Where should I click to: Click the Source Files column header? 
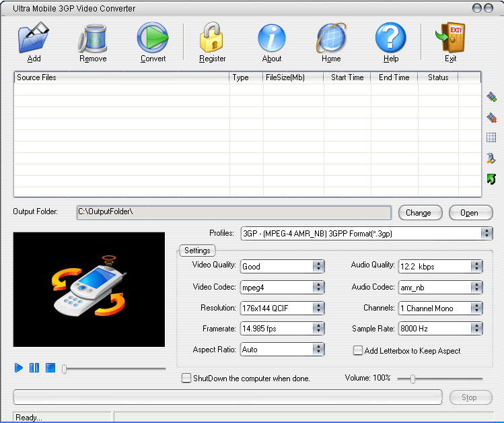pos(122,77)
